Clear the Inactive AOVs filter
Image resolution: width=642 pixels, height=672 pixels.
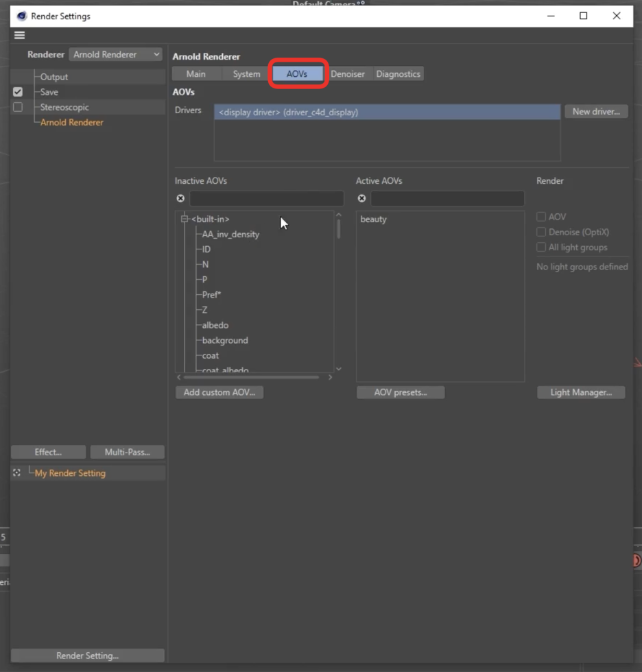click(180, 198)
